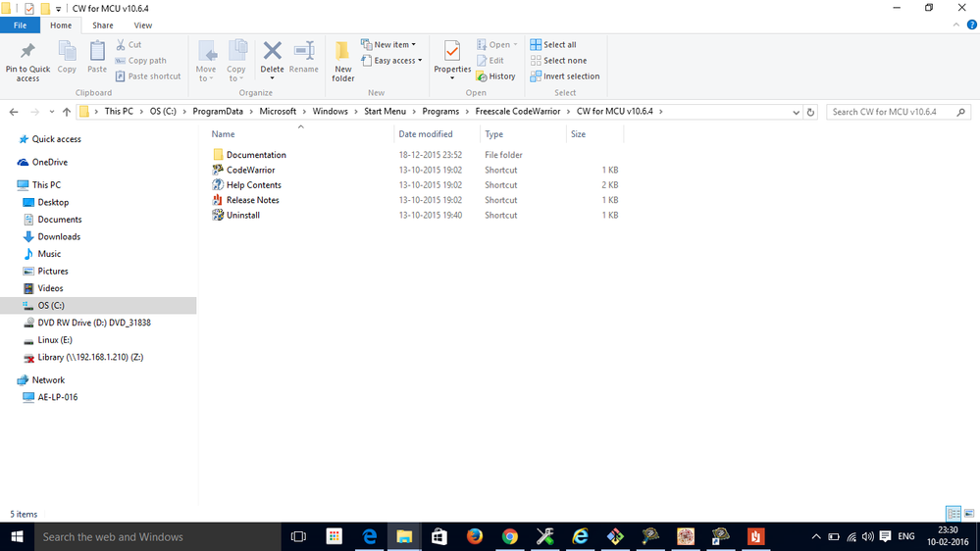Click Select all

click(x=553, y=44)
